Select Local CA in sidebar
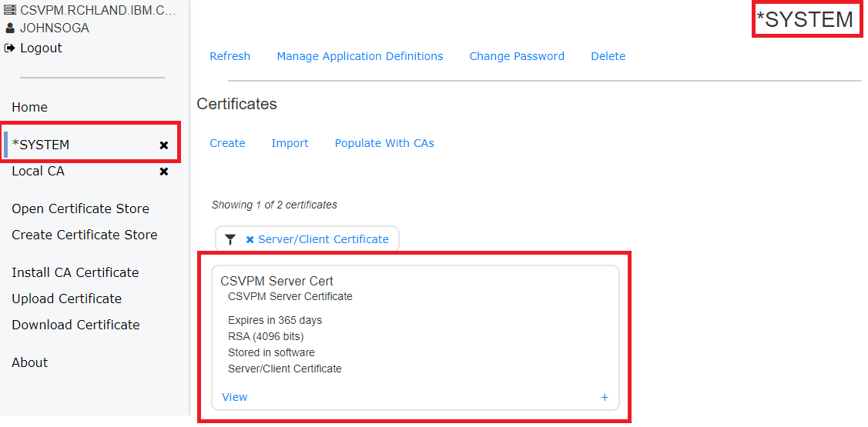 39,172
